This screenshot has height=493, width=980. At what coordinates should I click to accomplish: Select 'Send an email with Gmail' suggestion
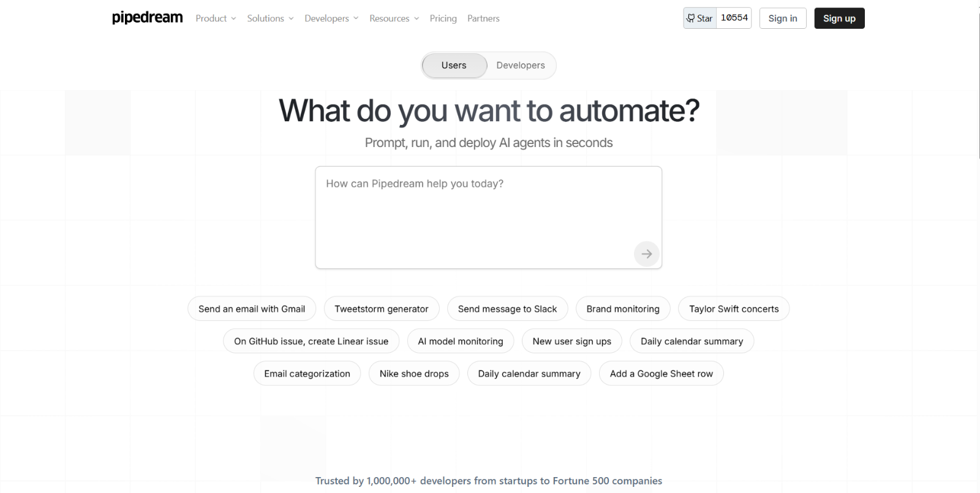pos(252,309)
